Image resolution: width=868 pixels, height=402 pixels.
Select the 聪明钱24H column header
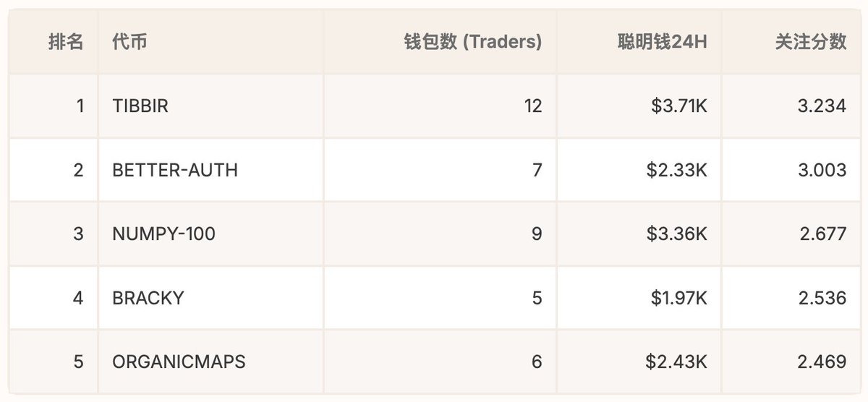tap(658, 43)
